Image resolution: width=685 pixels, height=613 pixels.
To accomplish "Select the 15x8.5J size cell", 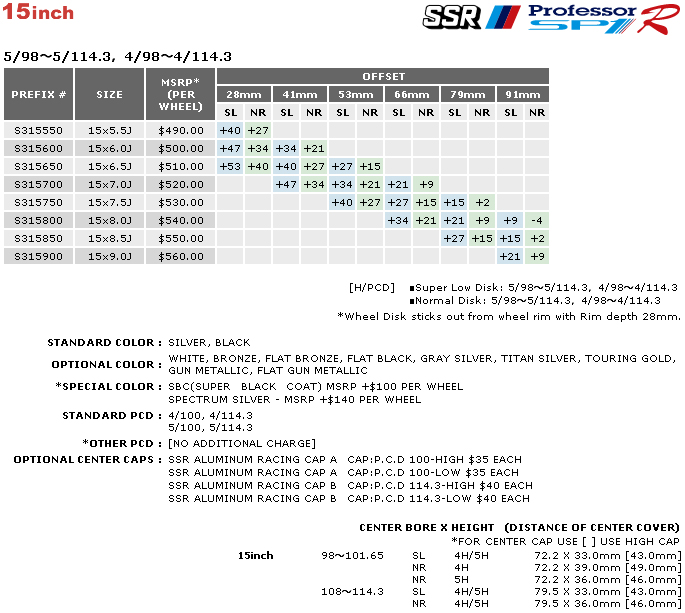I will click(x=110, y=238).
